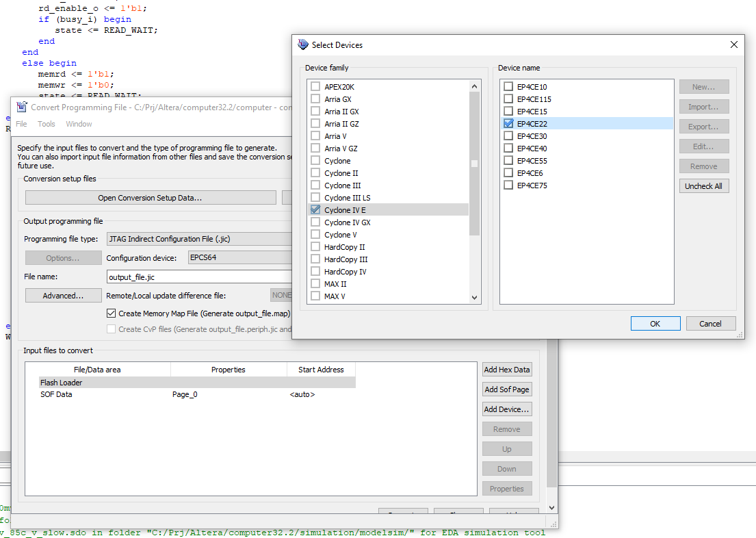756x538 pixels.
Task: Click Add Hex Data button
Action: (507, 370)
